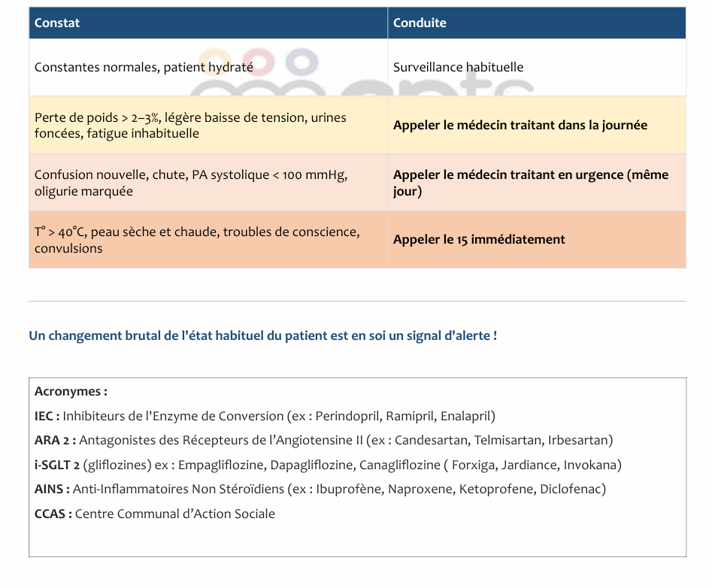Screen dimensions: 712x588
Task: Select the 'Constantes normales, patient hydraté' cell
Action: coord(208,67)
